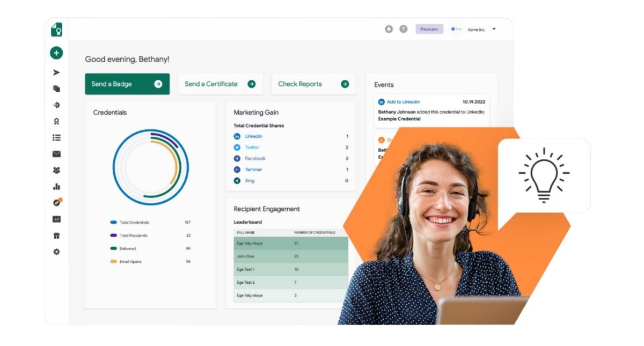Click the compass icon with orange dot

(56, 203)
